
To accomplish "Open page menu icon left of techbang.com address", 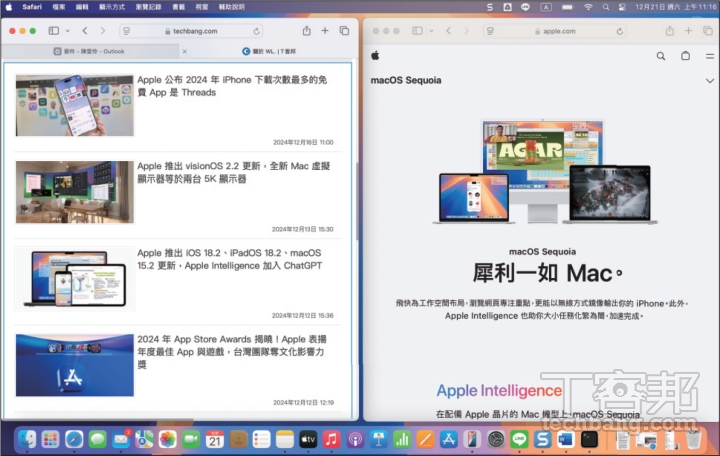I will coord(126,31).
